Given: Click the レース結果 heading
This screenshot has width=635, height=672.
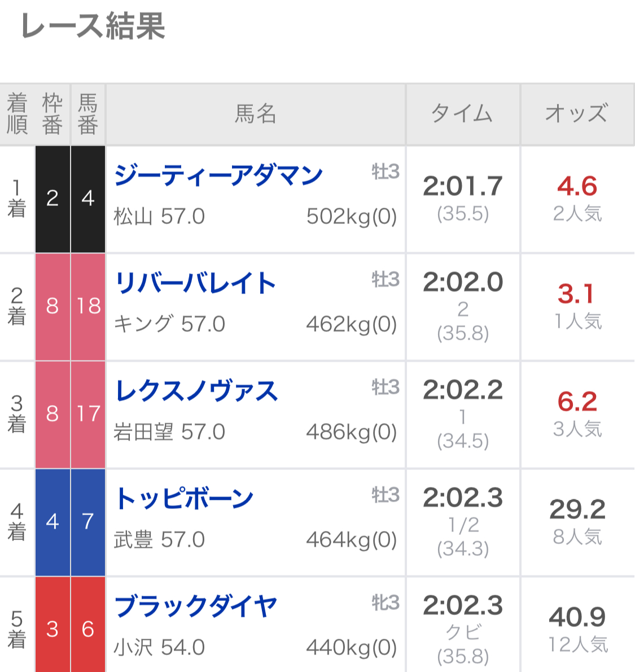Looking at the screenshot, I should pos(93,27).
